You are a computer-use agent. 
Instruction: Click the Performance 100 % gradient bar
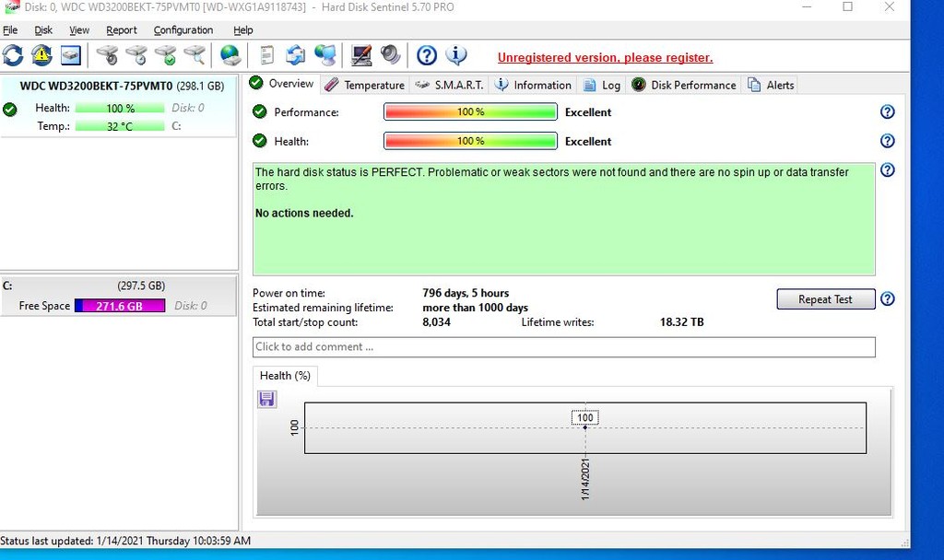470,111
